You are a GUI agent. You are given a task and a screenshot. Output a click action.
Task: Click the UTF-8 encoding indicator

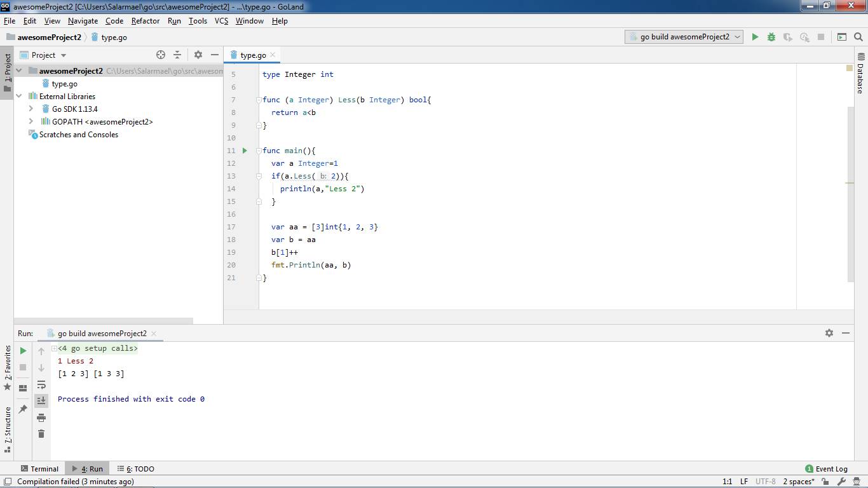pyautogui.click(x=765, y=482)
